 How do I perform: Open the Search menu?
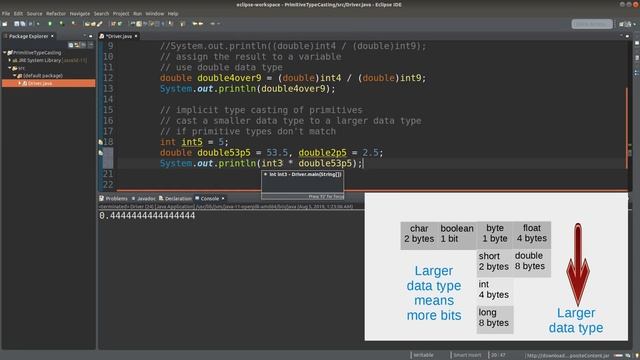(x=101, y=13)
